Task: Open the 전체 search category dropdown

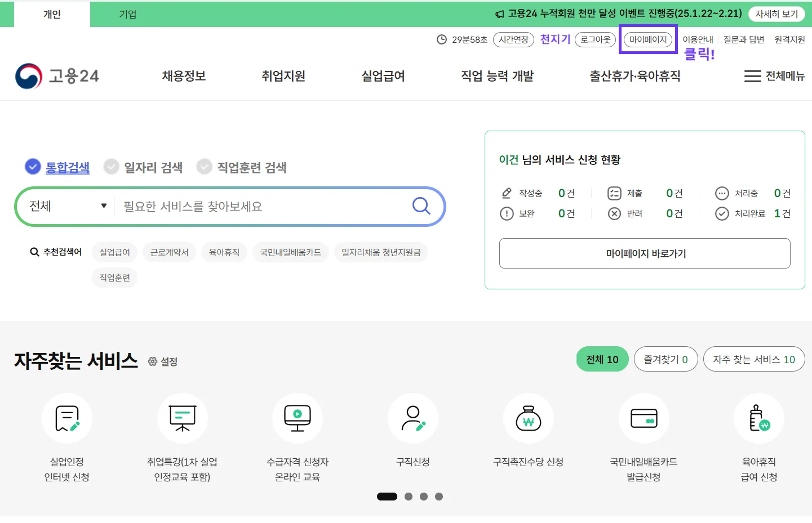Action: 64,206
